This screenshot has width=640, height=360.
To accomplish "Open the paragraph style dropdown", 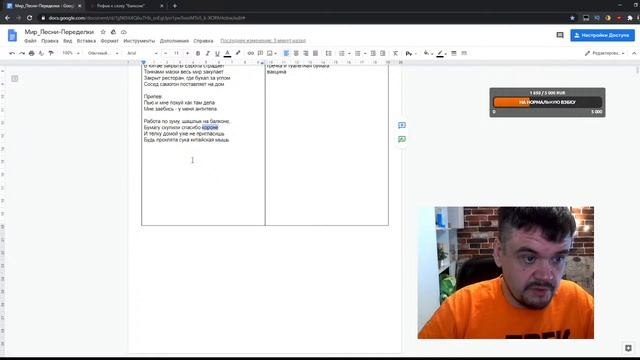I will click(x=103, y=53).
